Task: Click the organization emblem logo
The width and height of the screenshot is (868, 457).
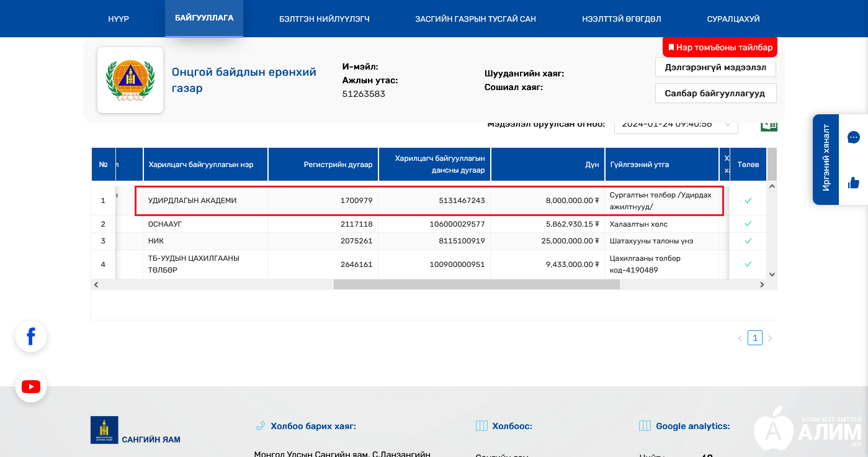Action: (130, 80)
